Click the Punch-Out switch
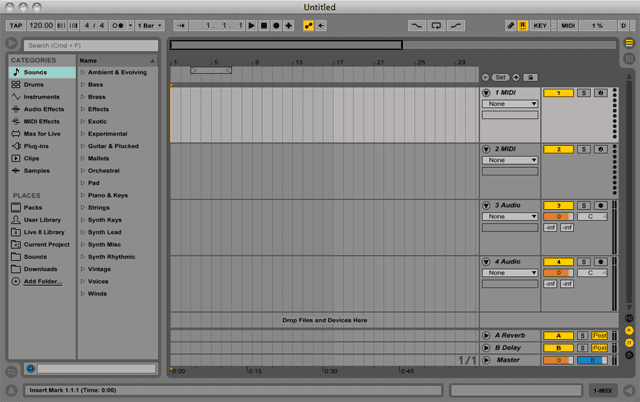Screen dimensions: 640x402 point(456,26)
